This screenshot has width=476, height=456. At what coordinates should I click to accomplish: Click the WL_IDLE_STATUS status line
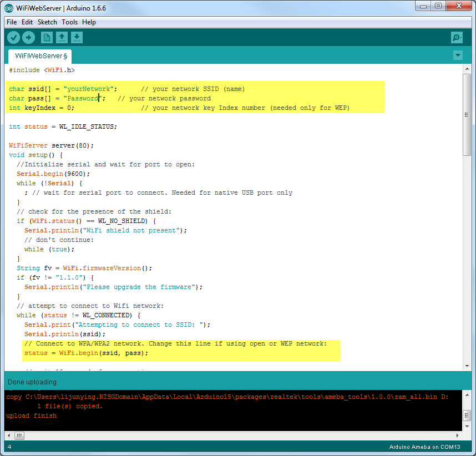pyautogui.click(x=63, y=126)
